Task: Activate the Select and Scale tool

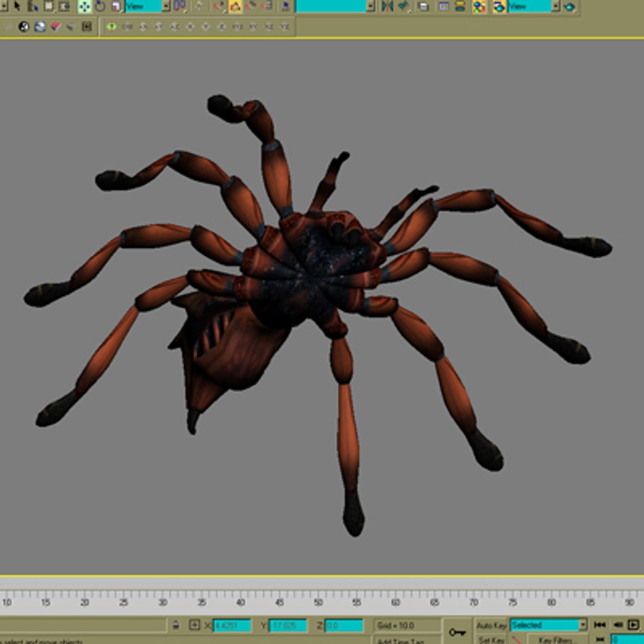Action: (116, 6)
